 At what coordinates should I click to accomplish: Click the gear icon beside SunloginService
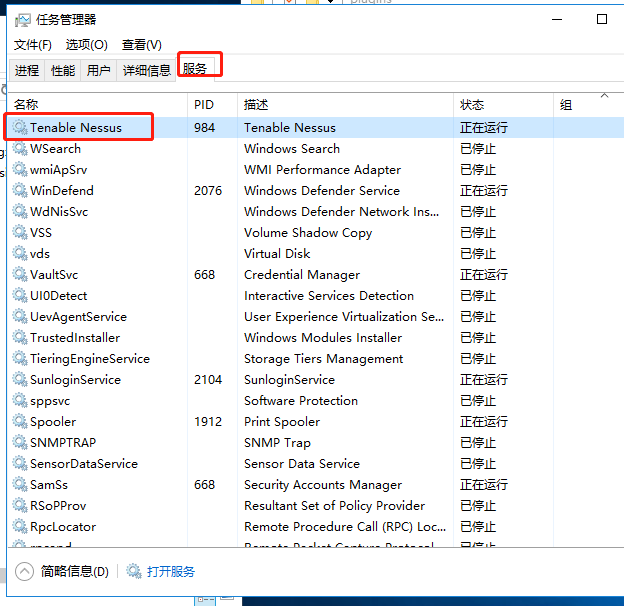coord(20,380)
